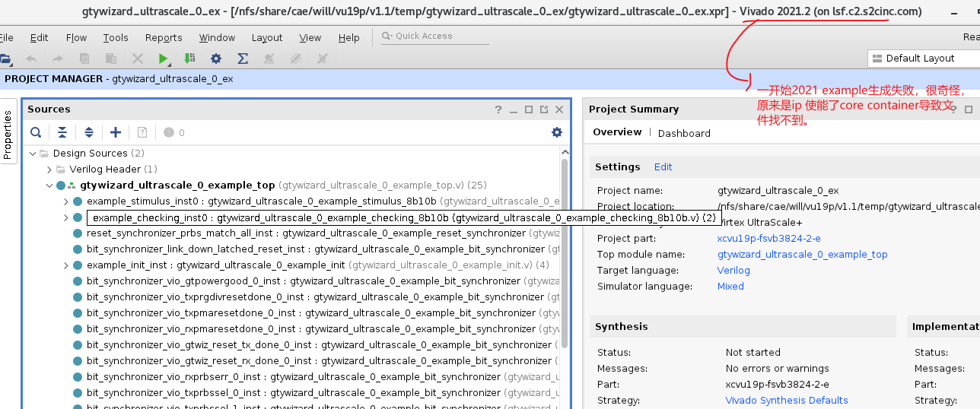Click the Redo arrow in toolbar
The width and height of the screenshot is (980, 409).
click(58, 59)
